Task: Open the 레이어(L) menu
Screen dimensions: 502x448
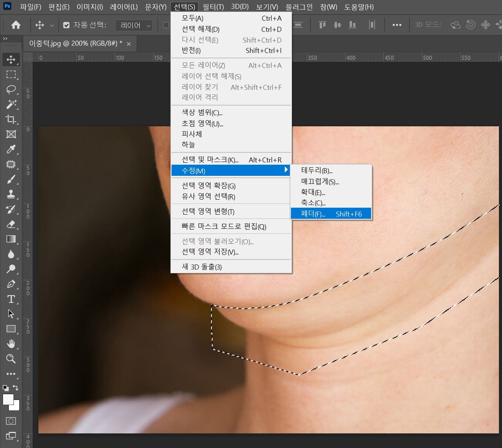Action: 124,7
